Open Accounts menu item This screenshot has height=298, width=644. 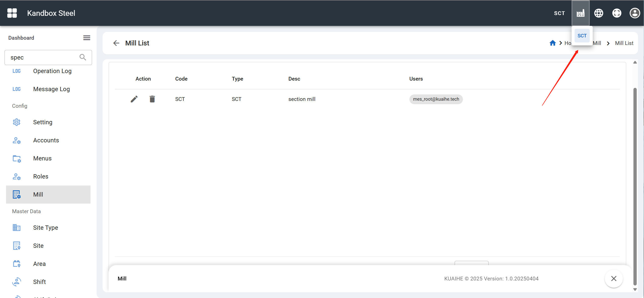pos(46,140)
